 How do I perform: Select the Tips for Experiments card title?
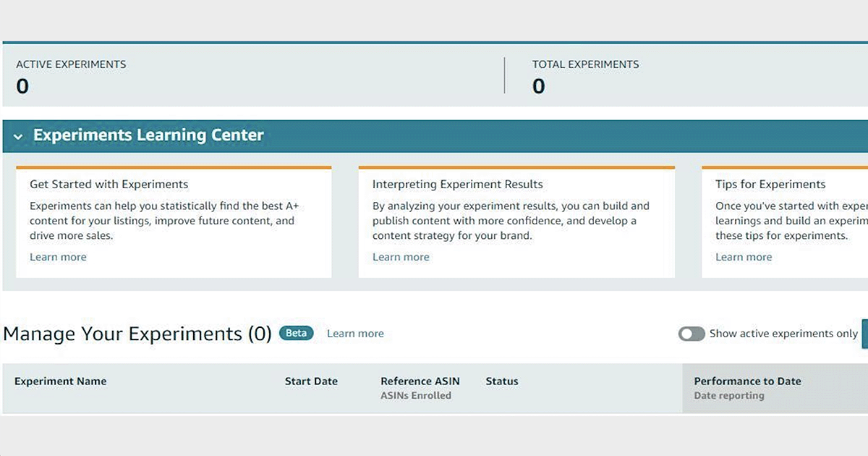(770, 185)
